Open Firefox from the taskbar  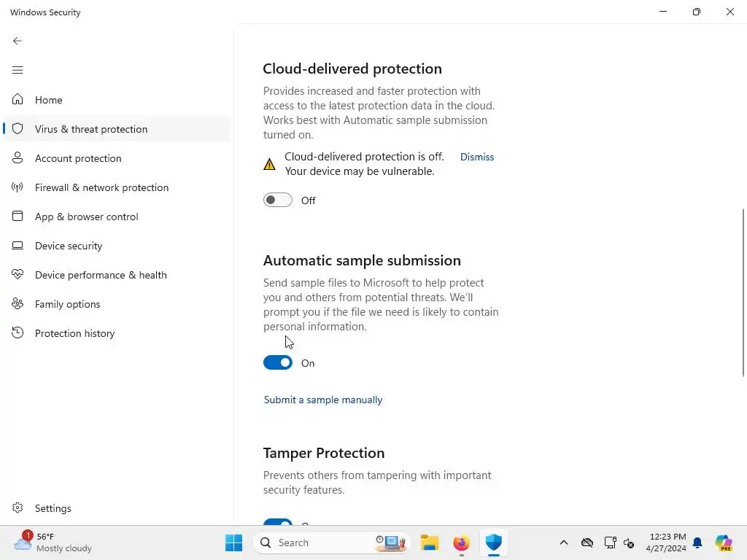(x=461, y=542)
